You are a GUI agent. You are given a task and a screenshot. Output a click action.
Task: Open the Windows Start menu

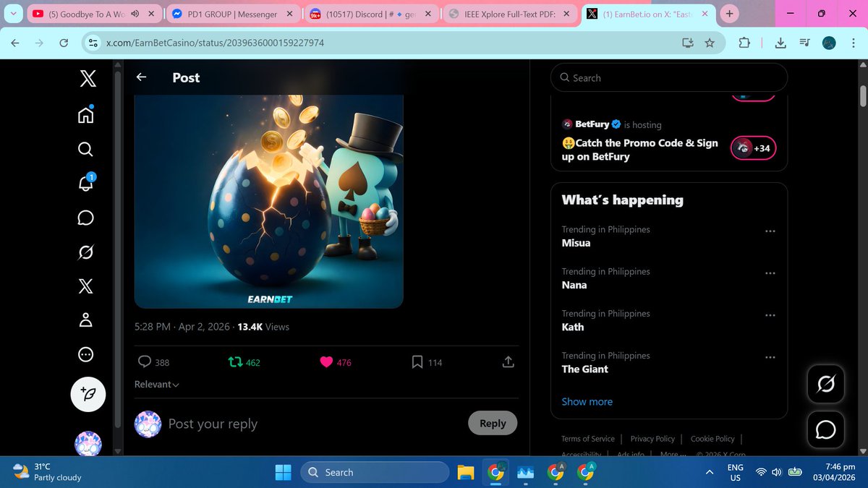tap(283, 472)
